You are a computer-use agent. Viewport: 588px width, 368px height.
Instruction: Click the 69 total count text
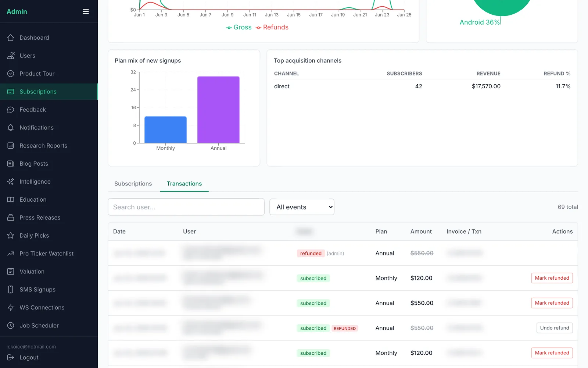coord(568,207)
